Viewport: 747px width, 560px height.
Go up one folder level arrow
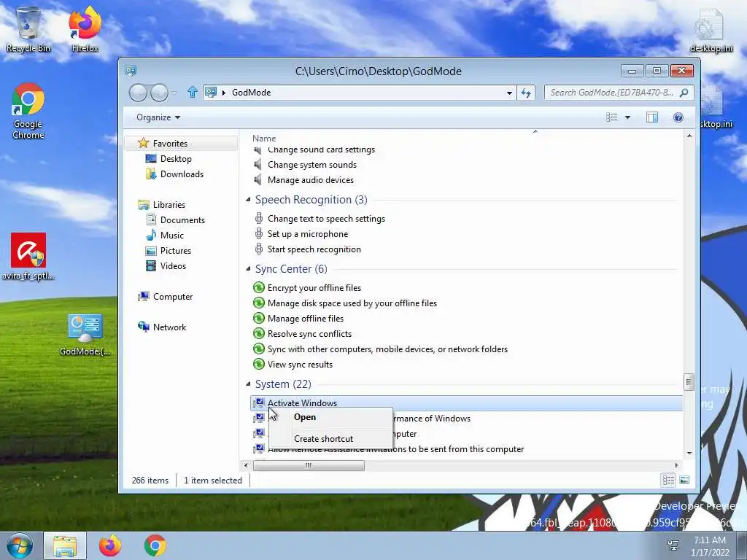tap(193, 92)
